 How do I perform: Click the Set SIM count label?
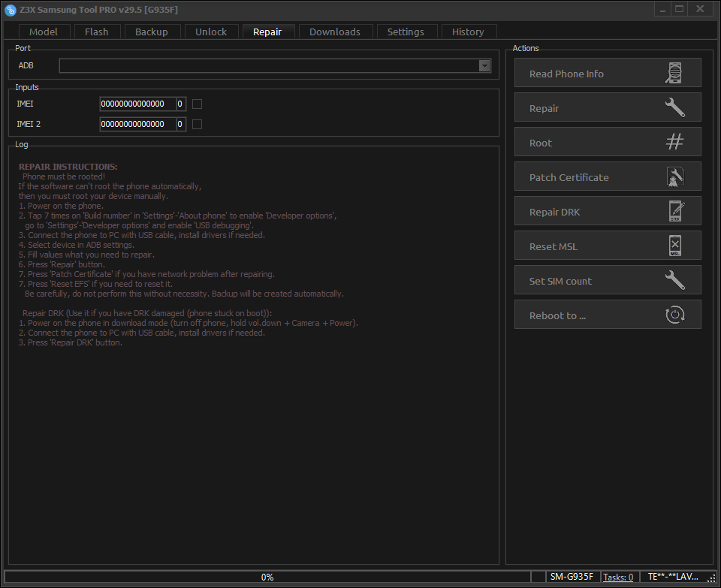[x=560, y=281]
